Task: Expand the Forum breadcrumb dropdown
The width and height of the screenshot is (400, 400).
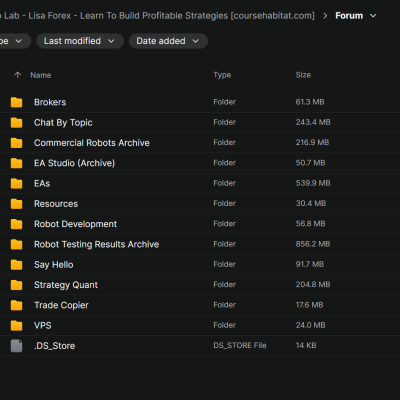Action: pos(373,16)
